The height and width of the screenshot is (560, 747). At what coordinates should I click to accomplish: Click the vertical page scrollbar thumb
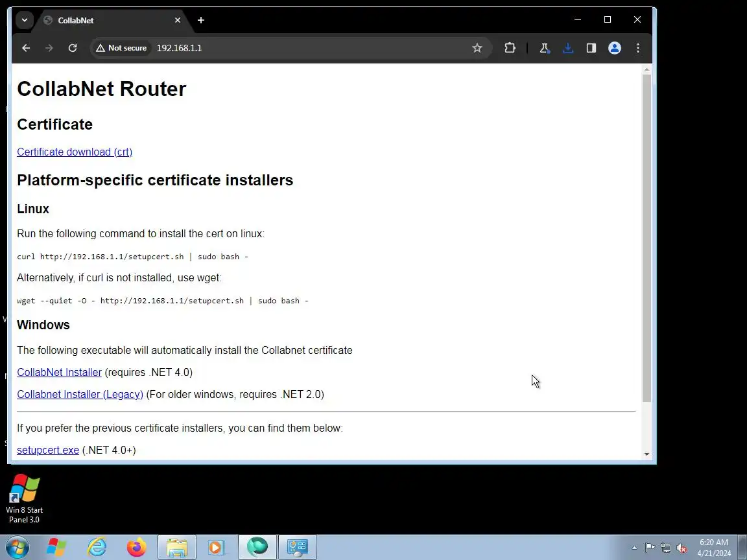pyautogui.click(x=646, y=238)
